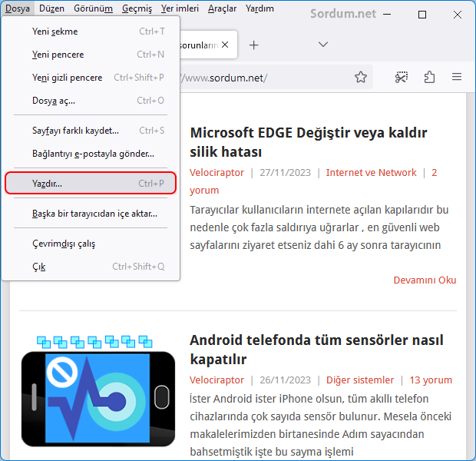Open the Yer imleri menu
Screen dimensions: 476x461
(180, 8)
